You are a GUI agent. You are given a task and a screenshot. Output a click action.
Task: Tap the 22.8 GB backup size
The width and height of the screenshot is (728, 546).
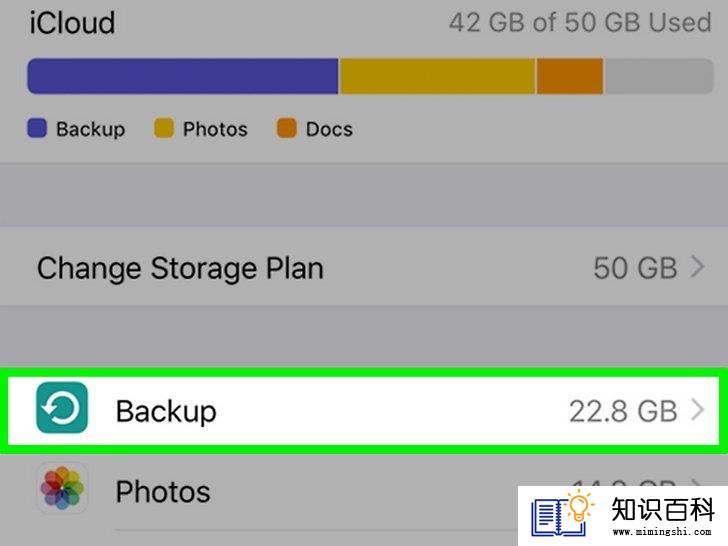pos(623,411)
